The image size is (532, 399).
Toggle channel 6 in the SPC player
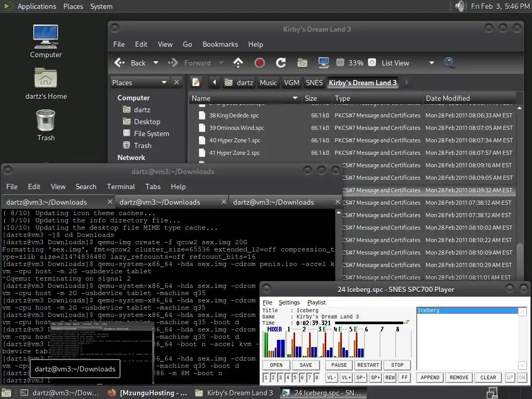pyautogui.click(x=302, y=377)
